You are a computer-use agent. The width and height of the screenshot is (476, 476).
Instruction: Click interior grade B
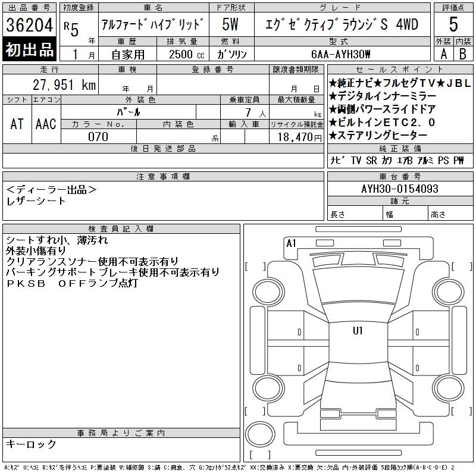[463, 54]
